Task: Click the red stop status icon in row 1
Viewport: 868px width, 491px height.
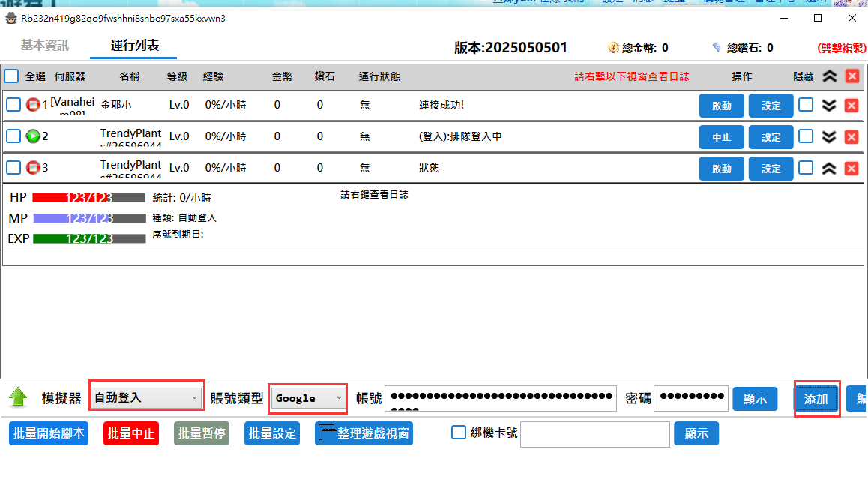Action: [33, 105]
